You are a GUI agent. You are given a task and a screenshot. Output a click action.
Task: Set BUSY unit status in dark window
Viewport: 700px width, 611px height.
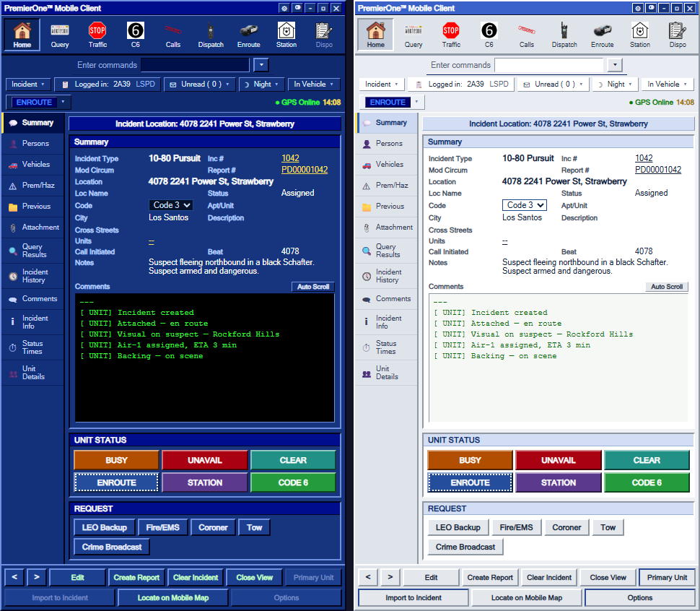(x=116, y=460)
